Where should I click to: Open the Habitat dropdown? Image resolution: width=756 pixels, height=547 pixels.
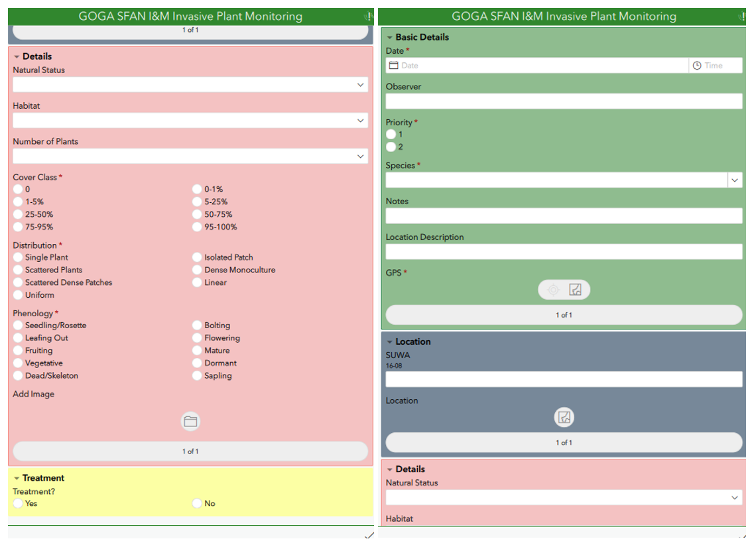[360, 120]
